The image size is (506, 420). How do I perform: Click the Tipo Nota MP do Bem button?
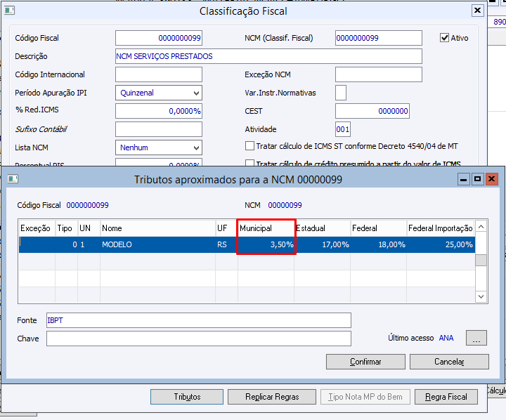point(365,397)
